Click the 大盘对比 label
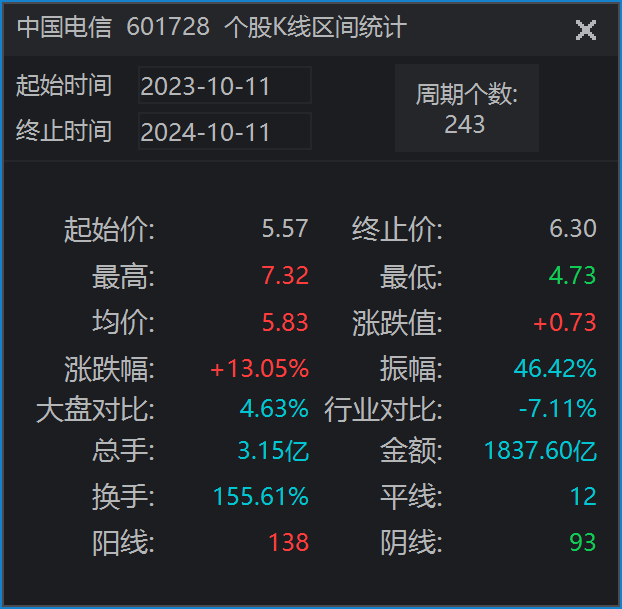The width and height of the screenshot is (622, 609). coord(95,409)
